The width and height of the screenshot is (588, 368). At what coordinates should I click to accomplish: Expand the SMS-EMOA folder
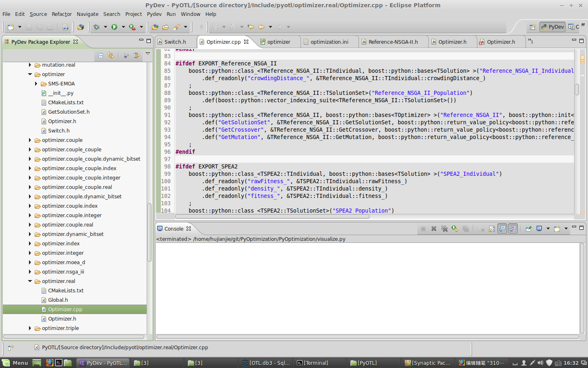click(36, 84)
